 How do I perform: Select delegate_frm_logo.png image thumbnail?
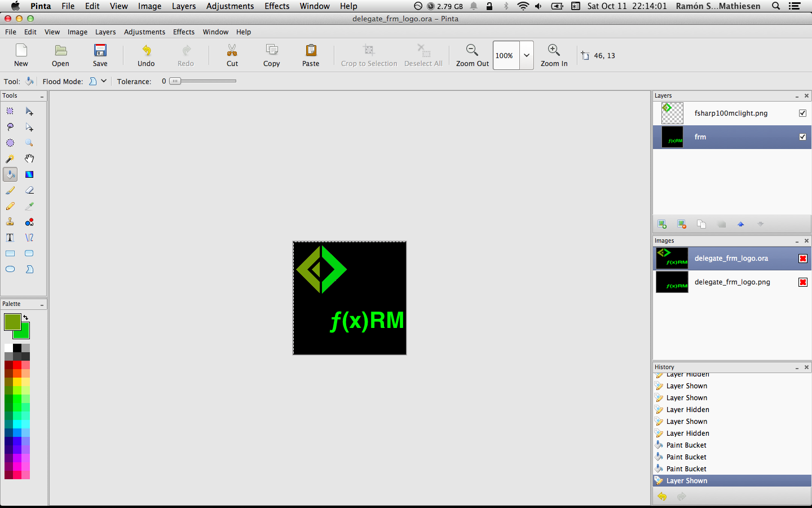[672, 282]
